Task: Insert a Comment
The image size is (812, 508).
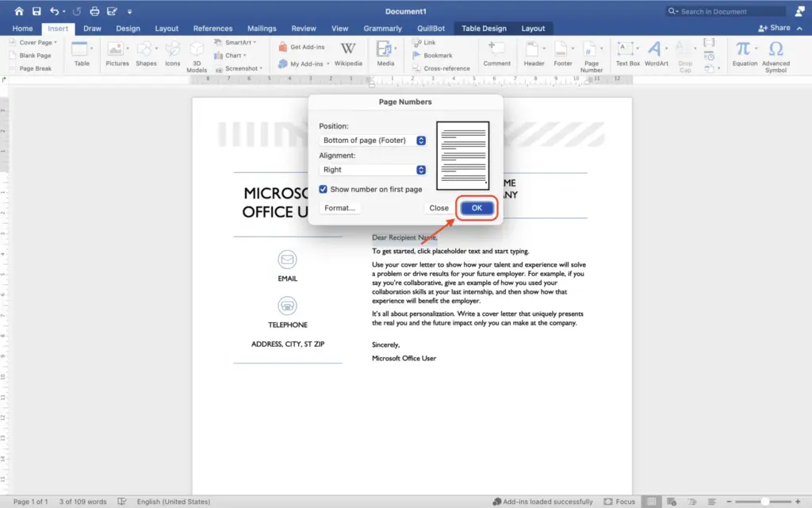Action: coord(496,53)
